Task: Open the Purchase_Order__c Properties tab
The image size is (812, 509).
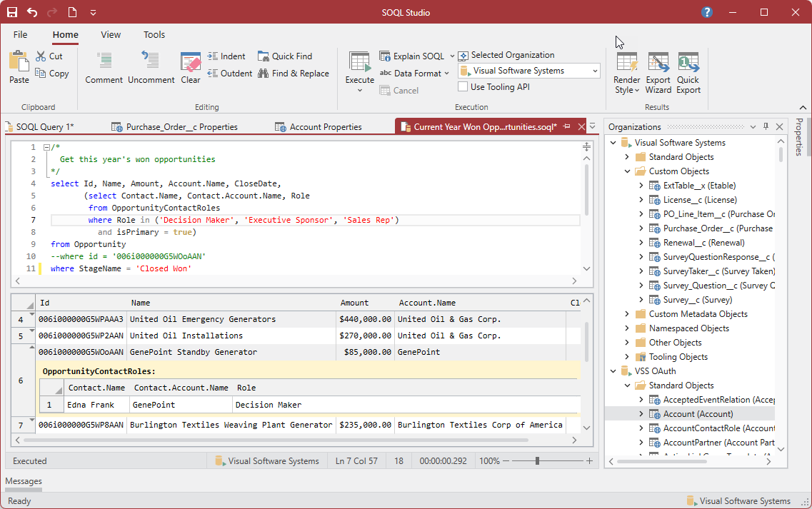Action: pyautogui.click(x=174, y=127)
